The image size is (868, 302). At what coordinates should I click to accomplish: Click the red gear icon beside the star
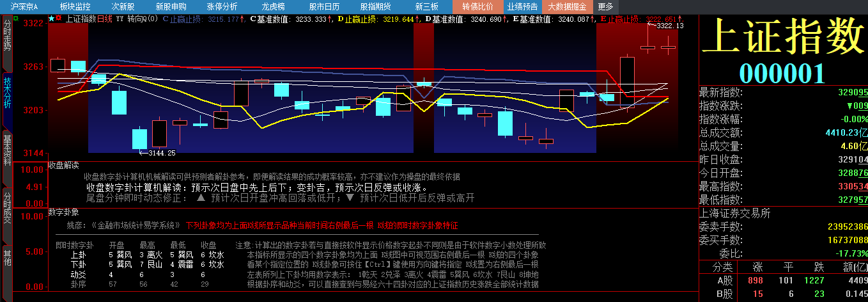[59, 19]
